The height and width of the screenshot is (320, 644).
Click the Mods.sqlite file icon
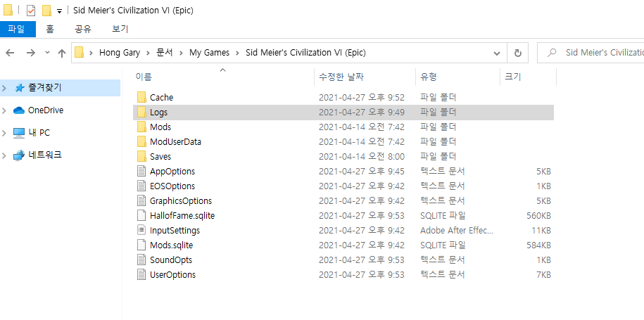(x=141, y=245)
